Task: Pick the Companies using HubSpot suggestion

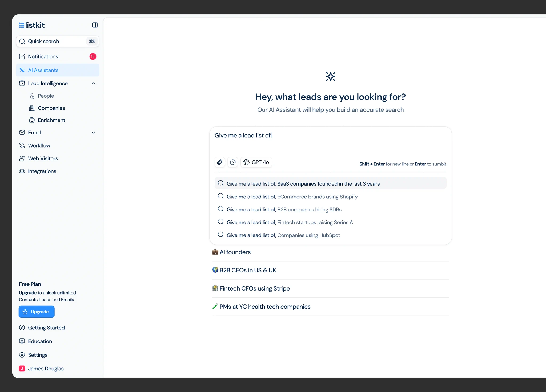Action: click(x=331, y=235)
